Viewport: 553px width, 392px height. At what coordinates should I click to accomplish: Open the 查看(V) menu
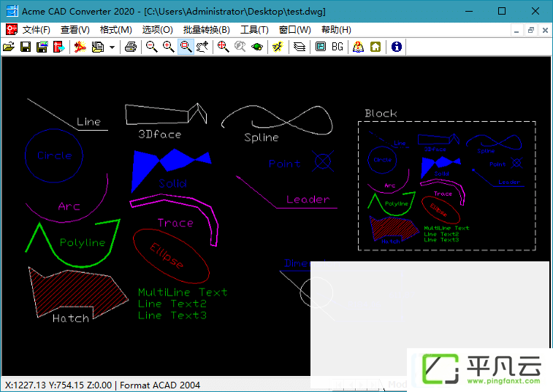coord(75,30)
